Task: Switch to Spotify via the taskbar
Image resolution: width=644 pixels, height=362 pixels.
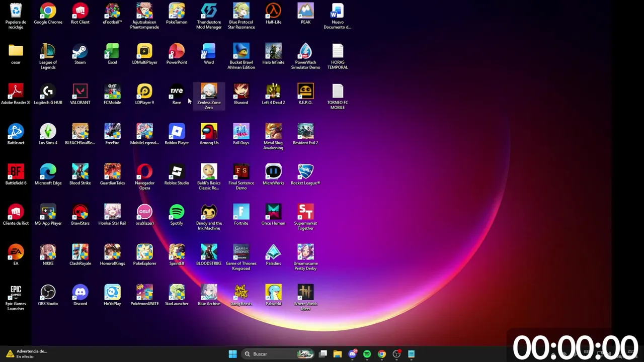Action: 367,354
